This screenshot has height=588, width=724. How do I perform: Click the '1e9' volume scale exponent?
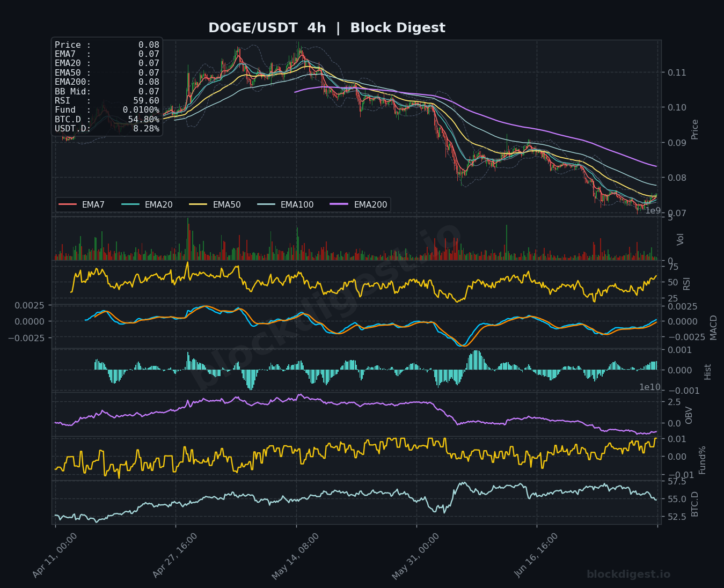[653, 211]
